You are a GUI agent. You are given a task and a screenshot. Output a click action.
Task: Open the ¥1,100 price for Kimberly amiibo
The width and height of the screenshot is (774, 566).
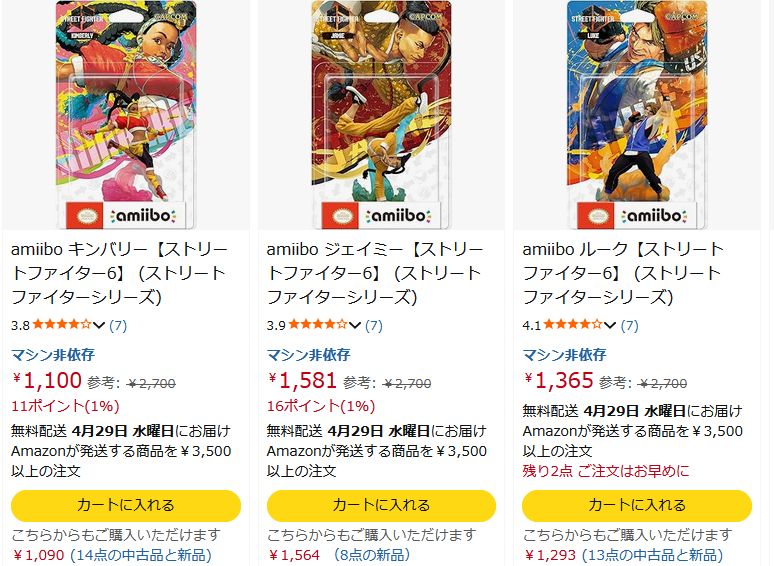(x=47, y=380)
